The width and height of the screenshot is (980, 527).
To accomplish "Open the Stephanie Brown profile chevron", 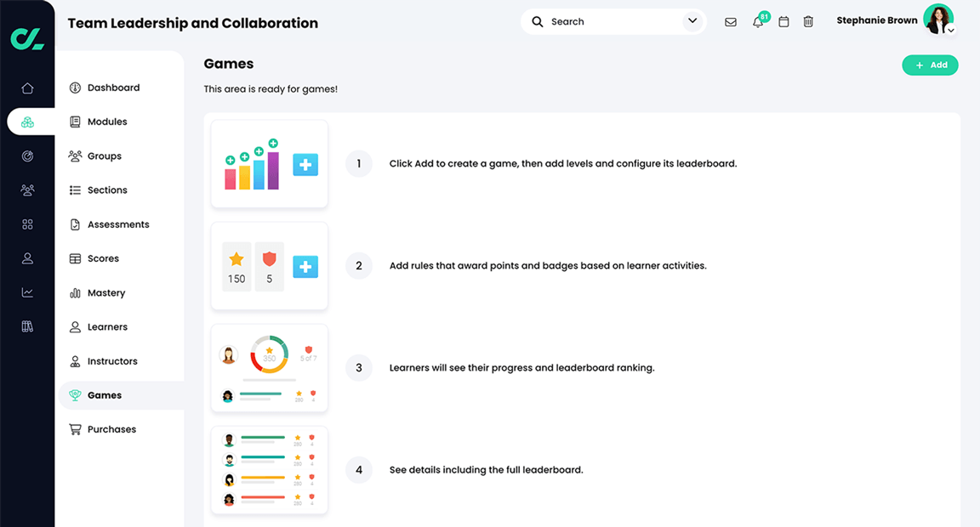I will point(950,31).
